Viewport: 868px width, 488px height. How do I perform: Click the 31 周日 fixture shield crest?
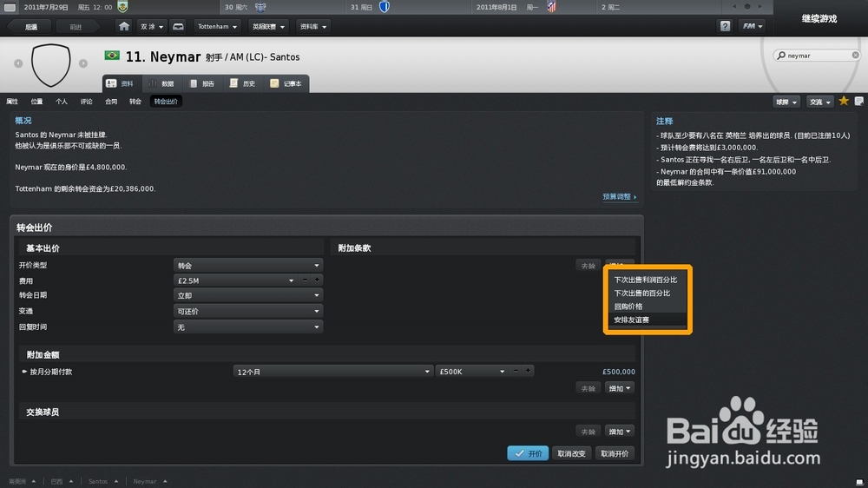click(x=385, y=7)
